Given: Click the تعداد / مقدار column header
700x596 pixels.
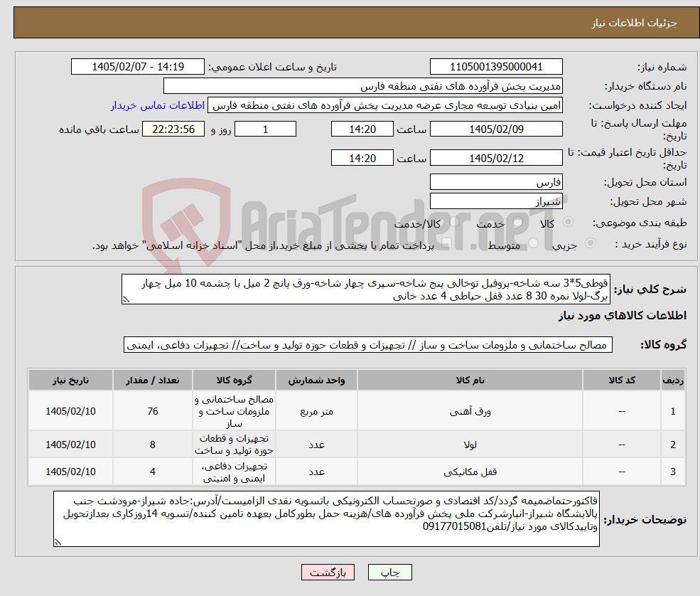Looking at the screenshot, I should coord(153,381).
